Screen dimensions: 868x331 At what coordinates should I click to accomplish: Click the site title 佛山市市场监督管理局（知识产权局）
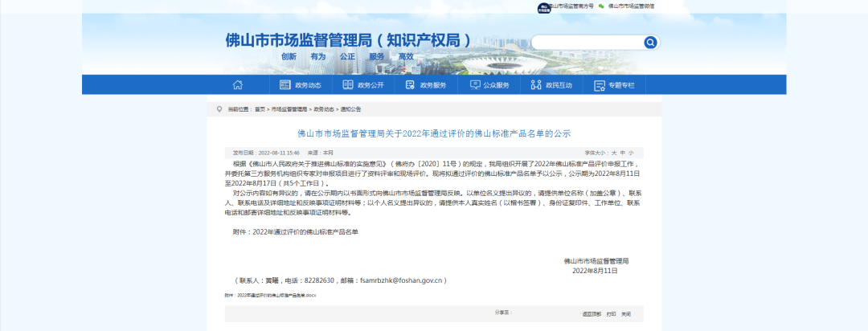349,40
